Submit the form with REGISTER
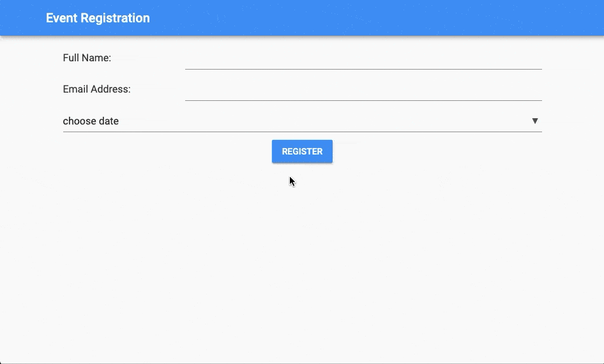This screenshot has width=604, height=364. pyautogui.click(x=302, y=151)
